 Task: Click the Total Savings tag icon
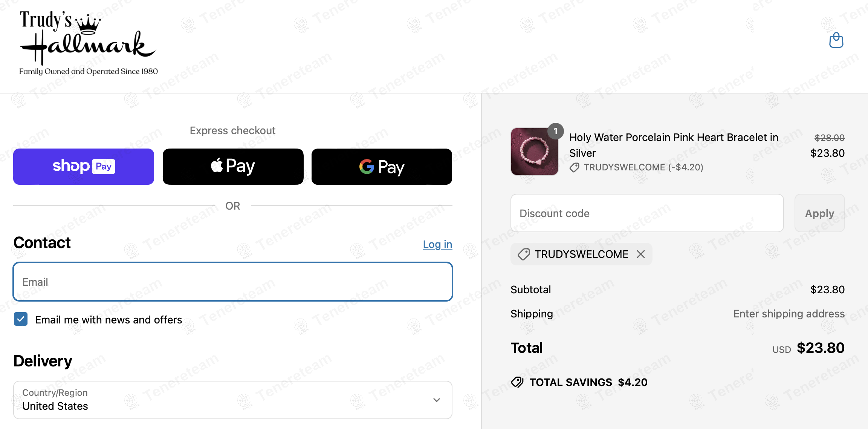[x=517, y=382]
